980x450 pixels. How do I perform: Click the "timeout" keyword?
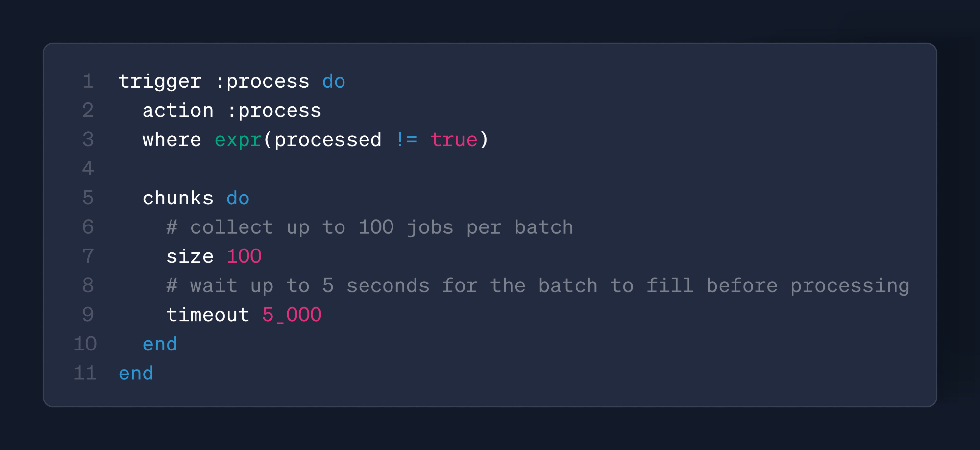point(208,315)
